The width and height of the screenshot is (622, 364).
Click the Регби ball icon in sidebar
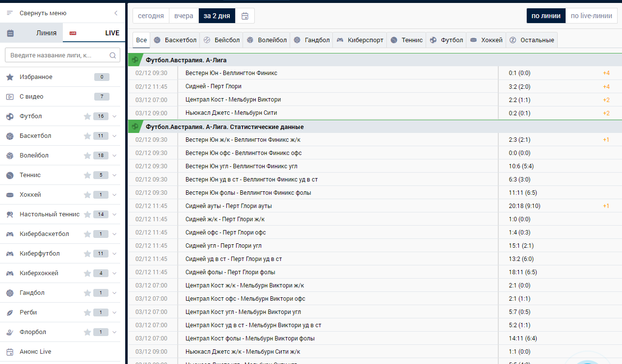click(x=10, y=312)
